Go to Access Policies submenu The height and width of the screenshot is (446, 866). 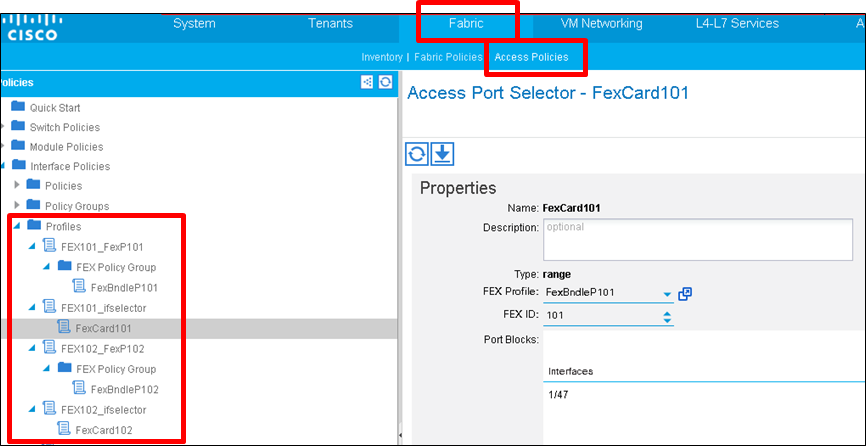click(531, 57)
